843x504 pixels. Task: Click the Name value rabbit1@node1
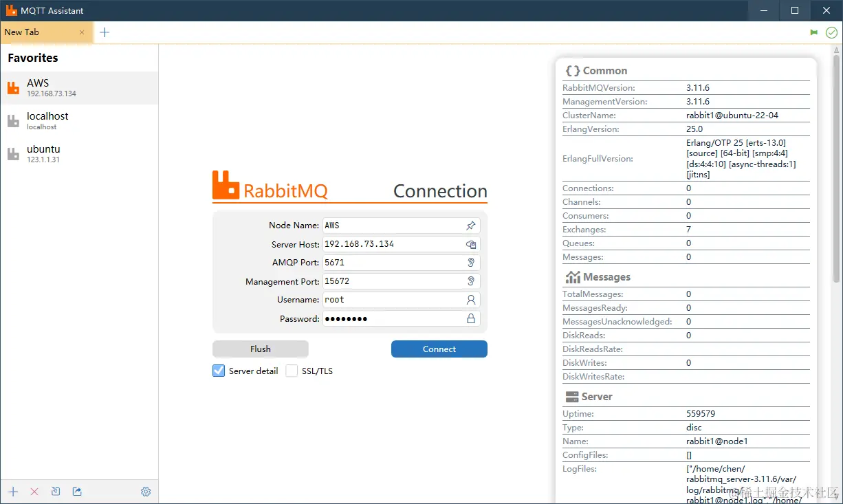tap(717, 441)
